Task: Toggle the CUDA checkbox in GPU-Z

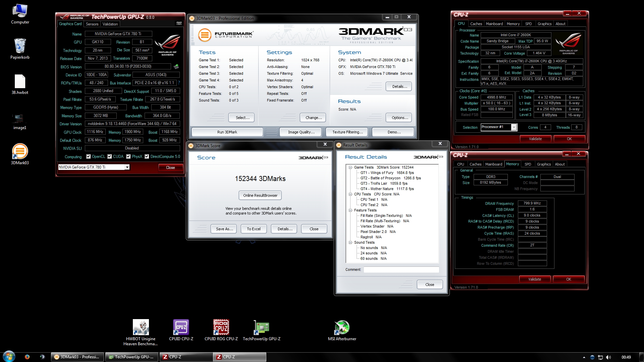Action: [109, 157]
